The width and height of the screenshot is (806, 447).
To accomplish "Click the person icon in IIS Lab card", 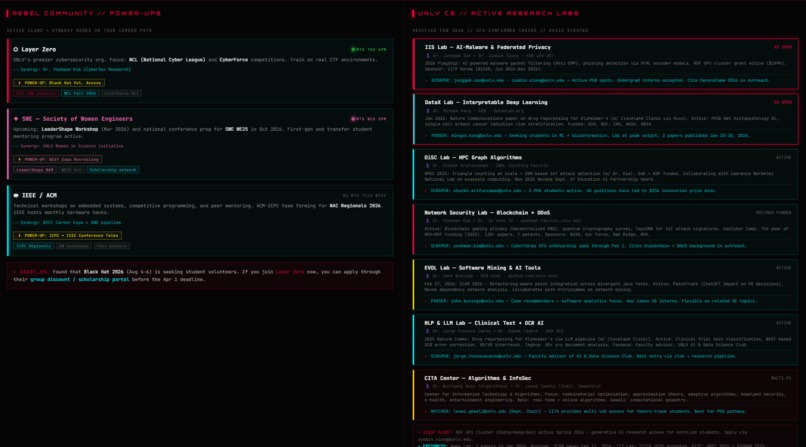I will [x=427, y=55].
